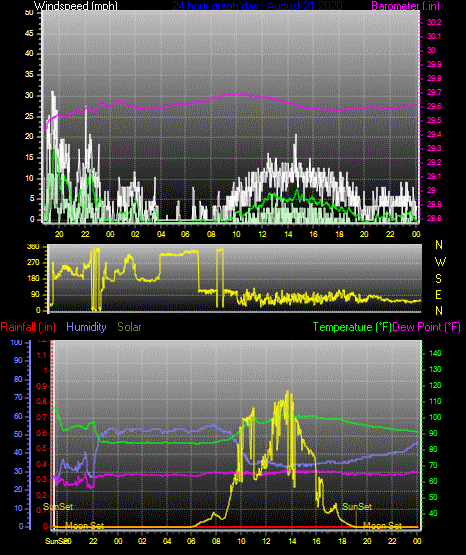Click the 'E' compass direction label
The height and width of the screenshot is (555, 466).
438,294
